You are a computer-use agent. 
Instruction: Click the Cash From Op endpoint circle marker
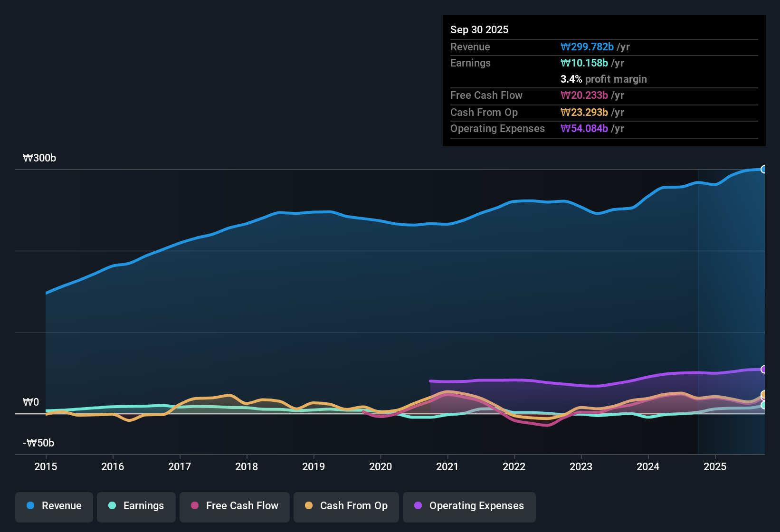(x=764, y=394)
